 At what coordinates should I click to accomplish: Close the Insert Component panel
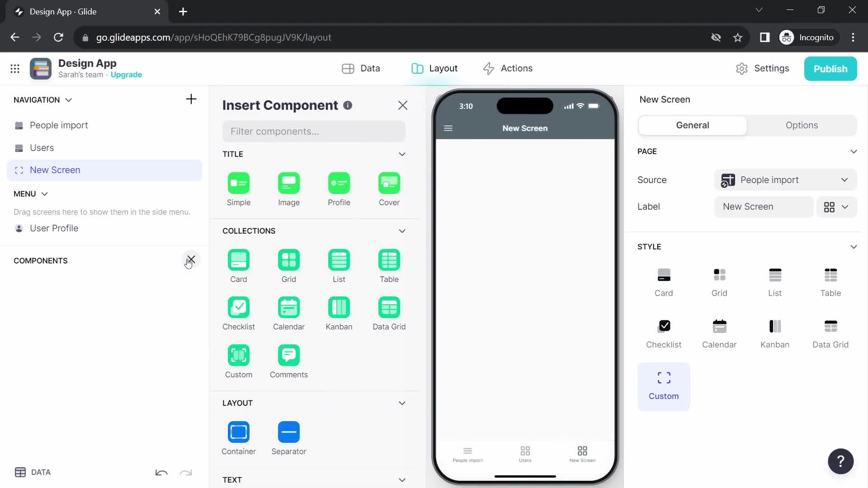(x=403, y=105)
